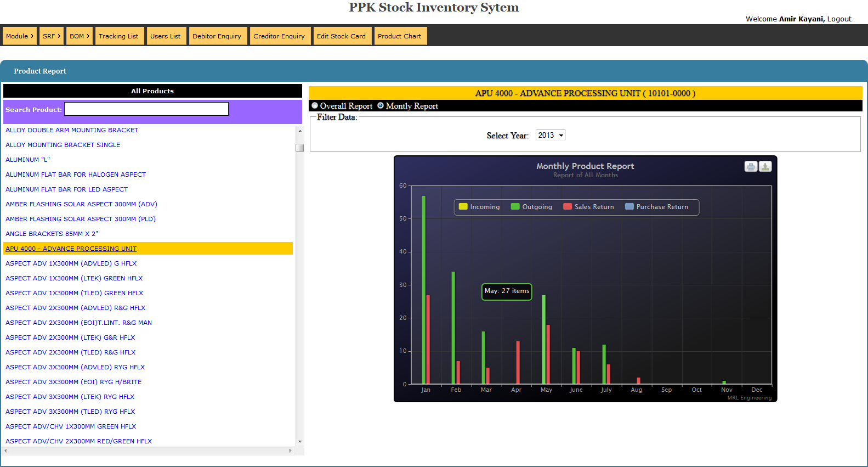Open the BOM submenu
Viewport: 868px width, 467px height.
(x=80, y=36)
